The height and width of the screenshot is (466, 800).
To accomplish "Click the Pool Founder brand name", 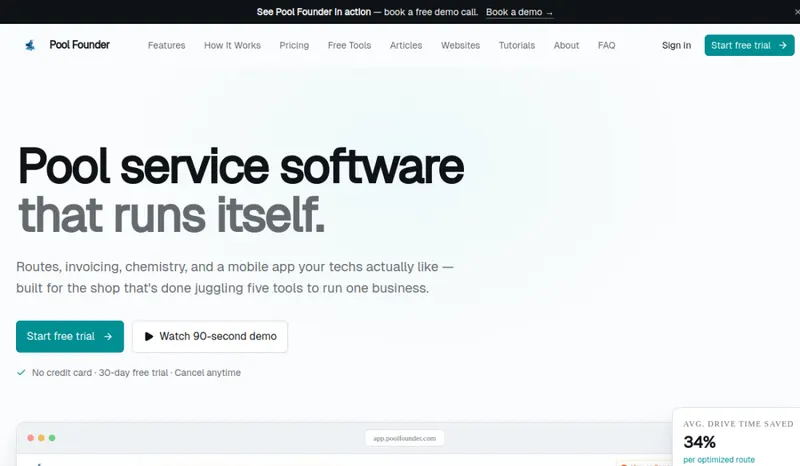I will pos(80,45).
